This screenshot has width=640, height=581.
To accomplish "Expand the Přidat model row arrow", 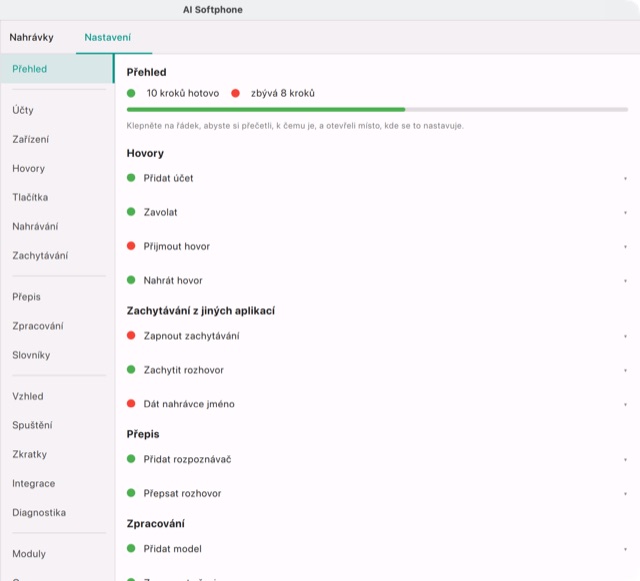I will [x=625, y=549].
